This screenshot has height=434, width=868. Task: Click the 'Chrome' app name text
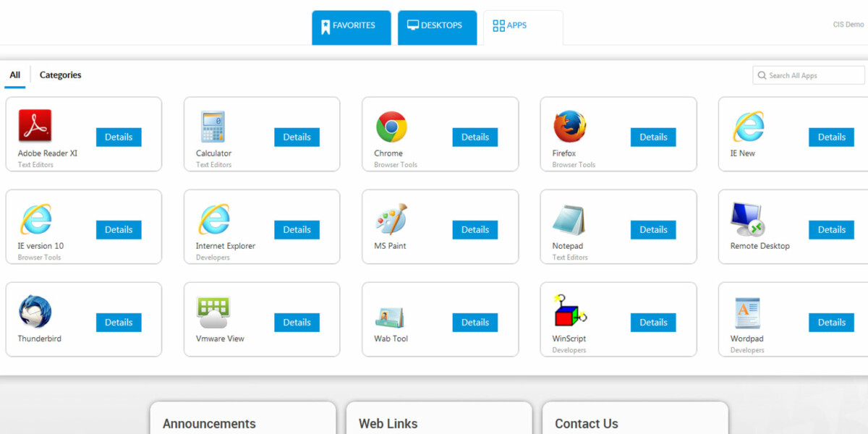click(x=388, y=153)
